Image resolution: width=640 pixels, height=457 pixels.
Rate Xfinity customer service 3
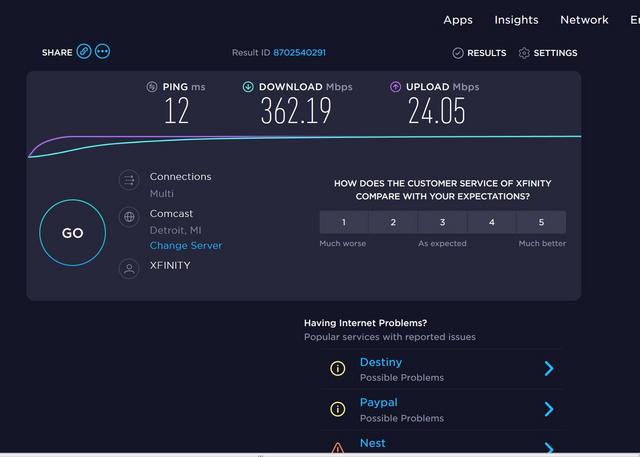click(442, 222)
